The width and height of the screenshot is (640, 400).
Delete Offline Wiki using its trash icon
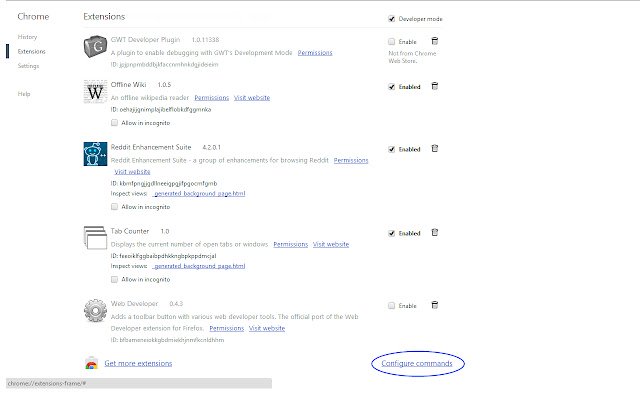435,86
